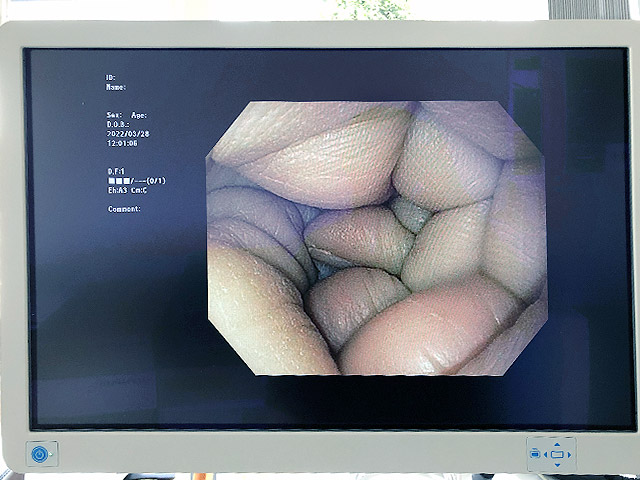Select the endoscopic image view
640x480 pixels.
(x=376, y=238)
